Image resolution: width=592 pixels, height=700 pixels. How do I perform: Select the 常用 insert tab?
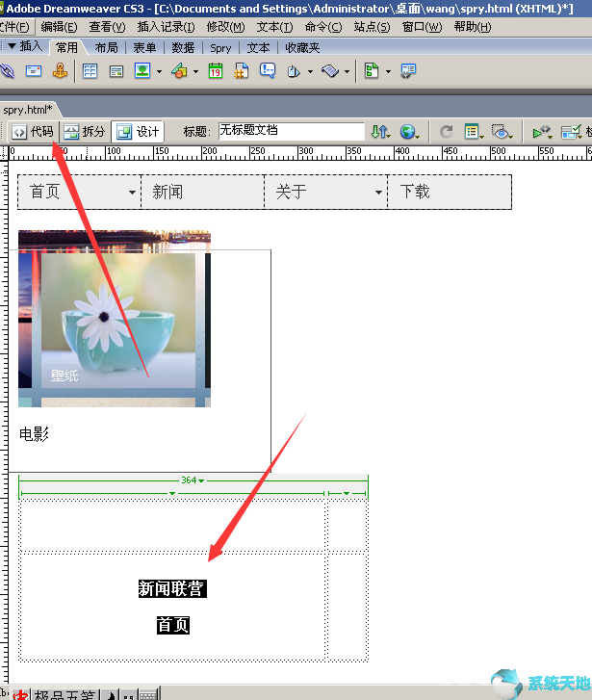point(67,47)
